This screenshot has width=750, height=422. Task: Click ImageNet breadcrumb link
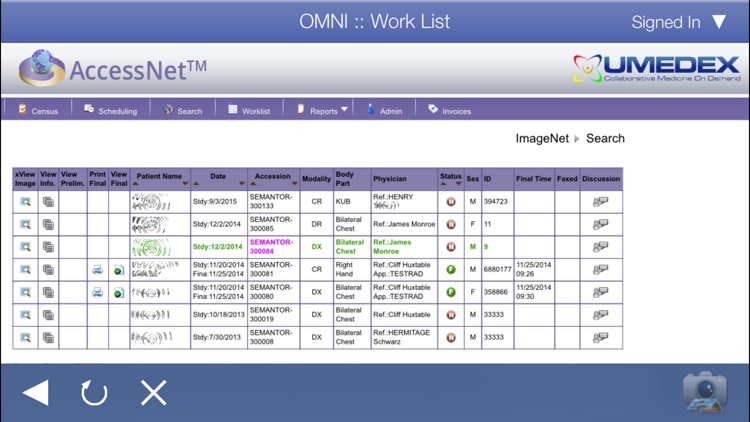click(x=542, y=138)
